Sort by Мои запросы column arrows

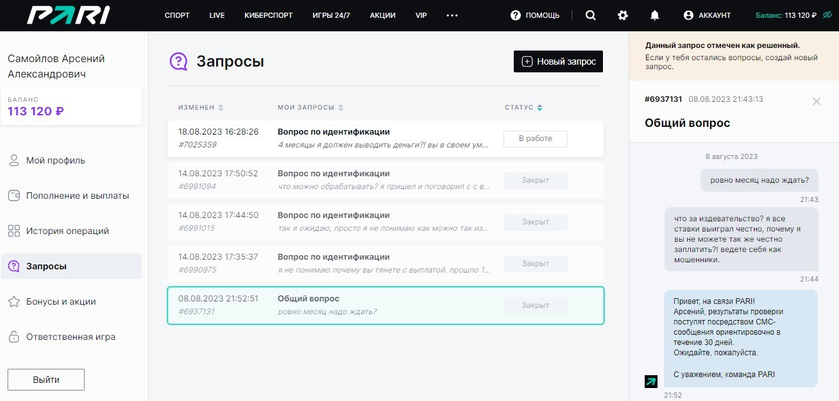[x=341, y=108]
